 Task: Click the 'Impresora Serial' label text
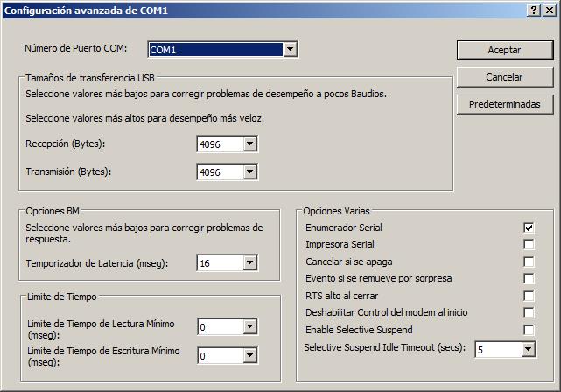(x=340, y=244)
